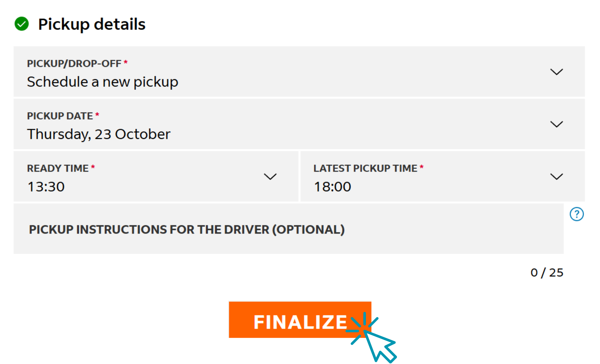Image resolution: width=600 pixels, height=364 pixels.
Task: Select the 13:30 ready time value
Action: [46, 187]
